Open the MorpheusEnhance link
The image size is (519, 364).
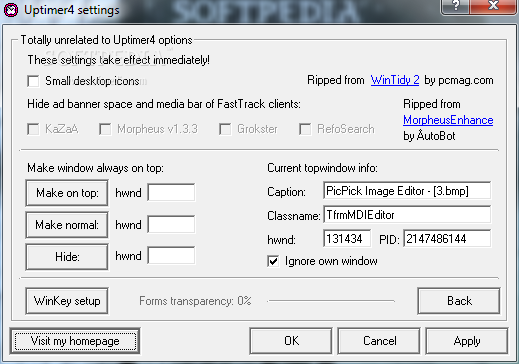pos(448,120)
